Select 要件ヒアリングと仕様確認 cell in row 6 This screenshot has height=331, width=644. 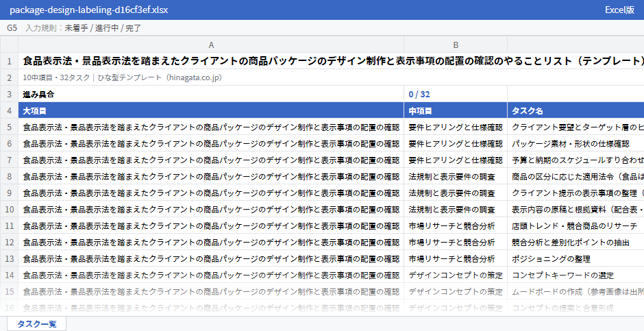click(x=456, y=143)
